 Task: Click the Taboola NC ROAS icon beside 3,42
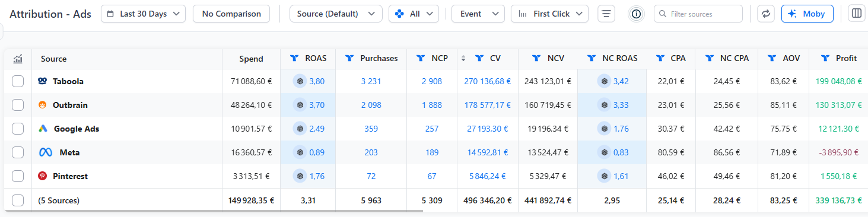(604, 81)
